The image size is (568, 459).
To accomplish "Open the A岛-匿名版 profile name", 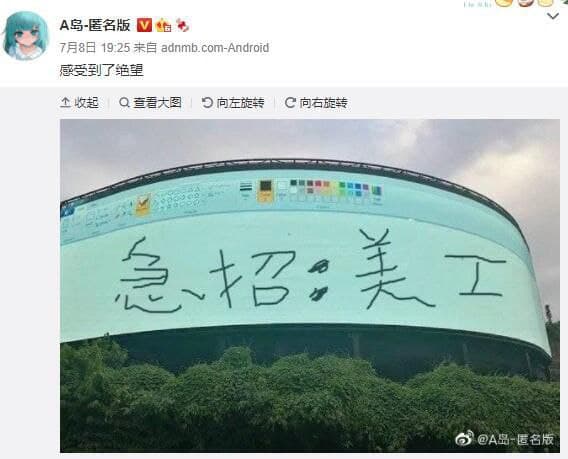I will point(95,25).
